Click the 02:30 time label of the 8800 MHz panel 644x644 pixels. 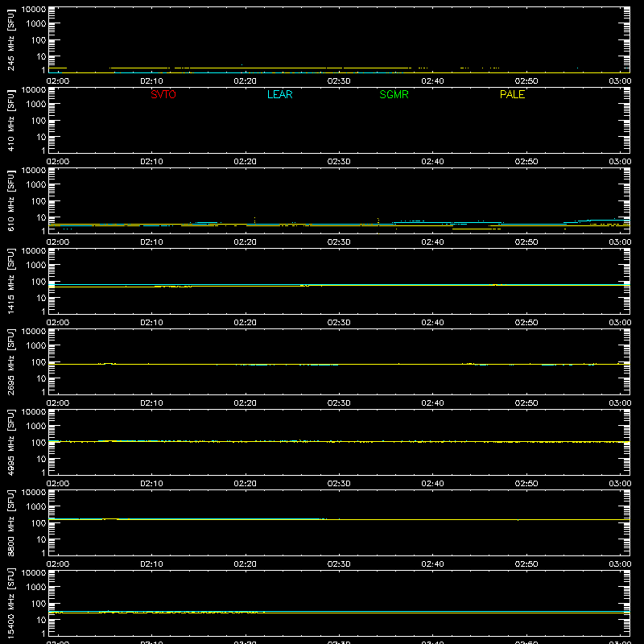pos(339,564)
